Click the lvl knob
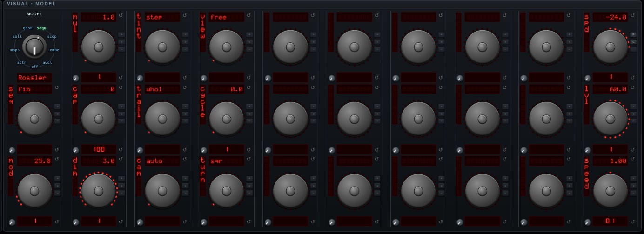This screenshot has width=644, height=234. coord(610,119)
